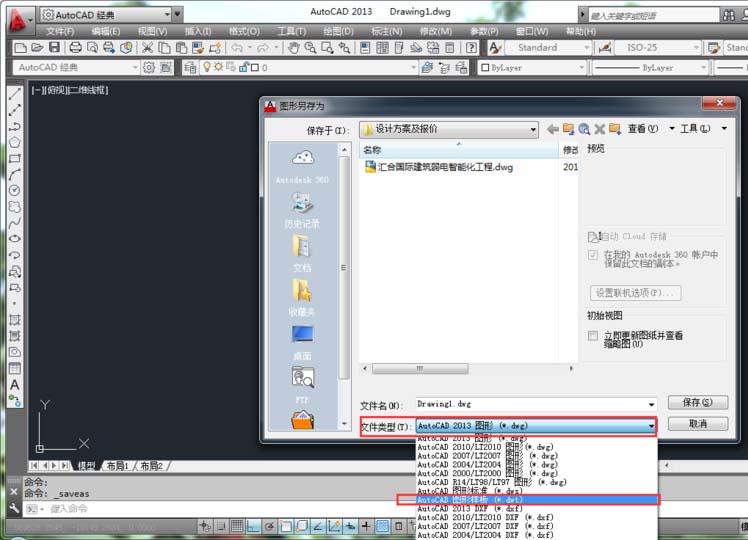Open the 工具(L) menu in dialog
748x540 pixels.
click(695, 129)
